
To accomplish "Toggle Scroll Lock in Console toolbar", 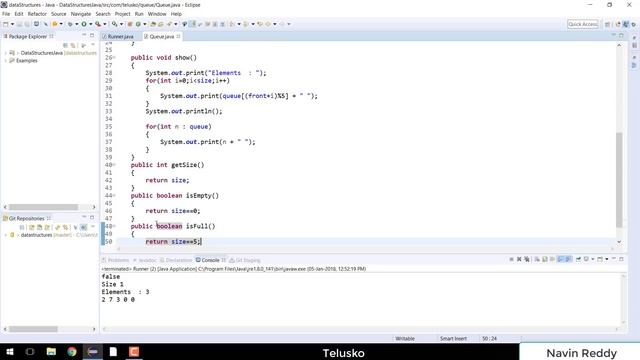I will (545, 259).
